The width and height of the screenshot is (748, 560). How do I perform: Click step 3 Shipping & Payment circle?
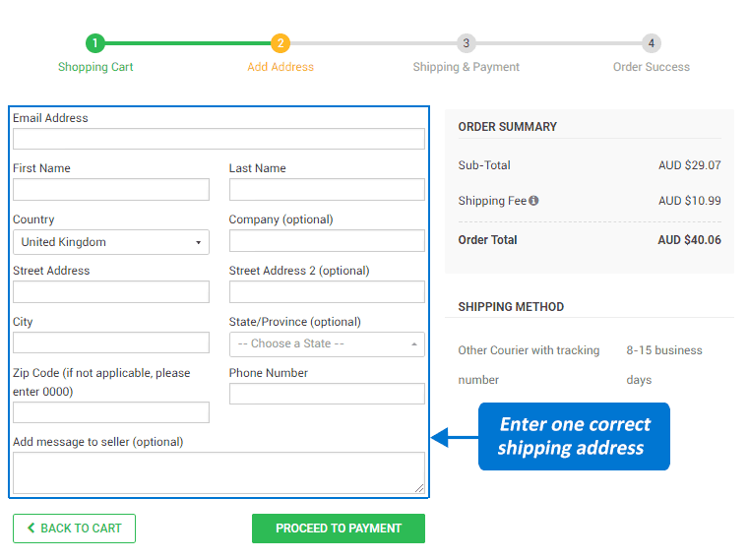click(467, 43)
